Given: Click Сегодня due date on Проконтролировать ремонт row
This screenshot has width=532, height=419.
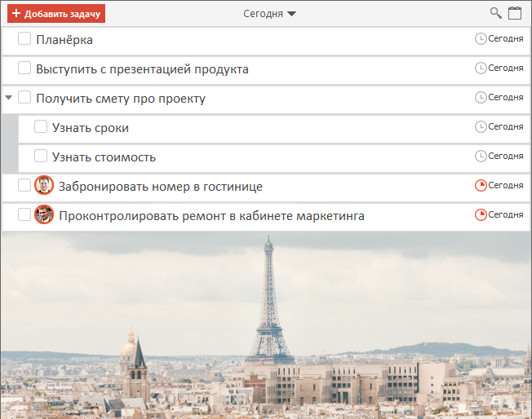Looking at the screenshot, I should click(x=506, y=214).
